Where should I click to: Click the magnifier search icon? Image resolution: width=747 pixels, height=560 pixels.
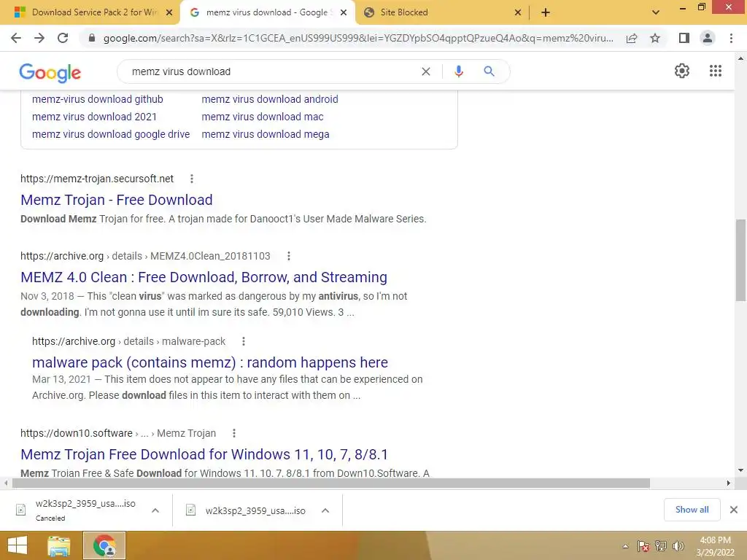(x=489, y=71)
